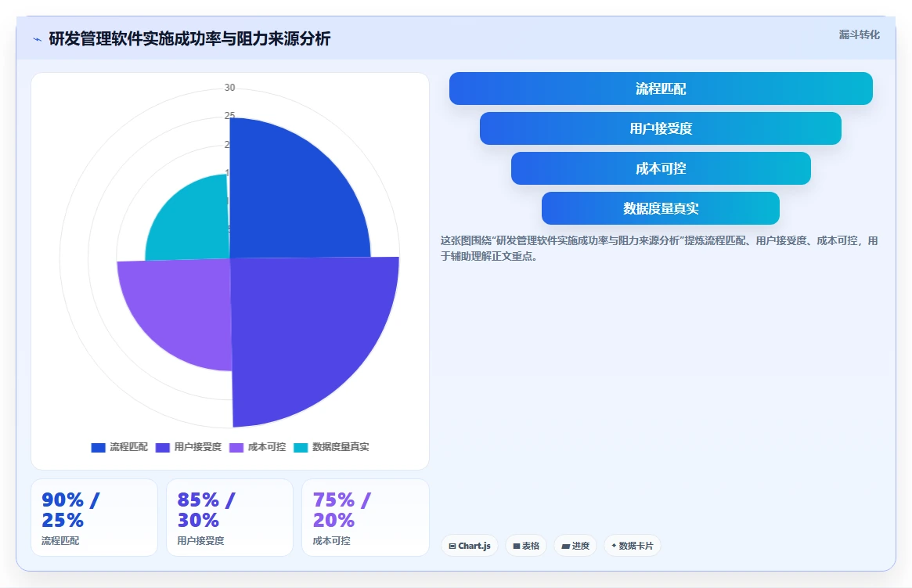
Task: Click the Chart.js tag chip
Action: (470, 546)
